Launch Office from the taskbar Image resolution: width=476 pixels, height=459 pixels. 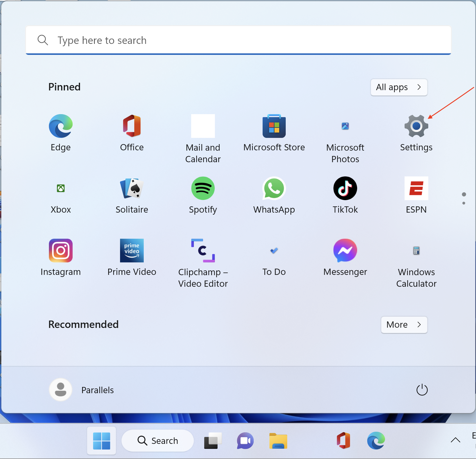click(344, 441)
